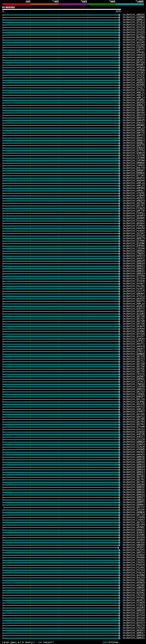Open hit UniRef100_P28752
The image size is (146, 644).
coord(133,48)
